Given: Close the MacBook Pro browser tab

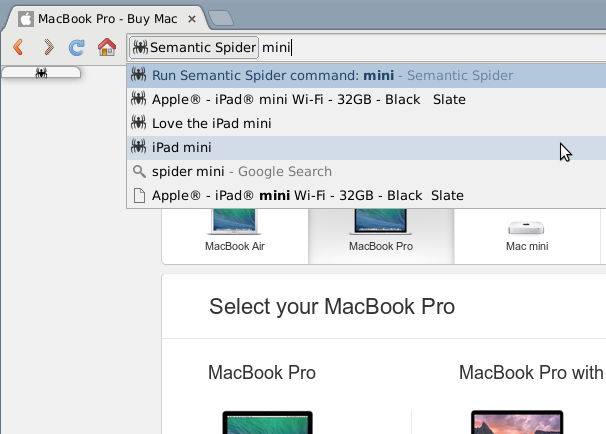Looking at the screenshot, I should click(190, 18).
